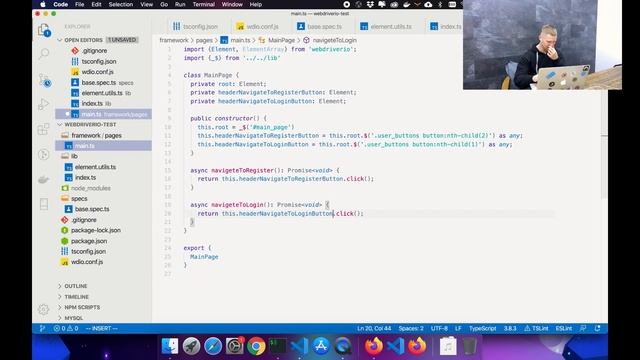Expand the OUTLINE section
This screenshot has height=360, width=640.
[x=76, y=286]
